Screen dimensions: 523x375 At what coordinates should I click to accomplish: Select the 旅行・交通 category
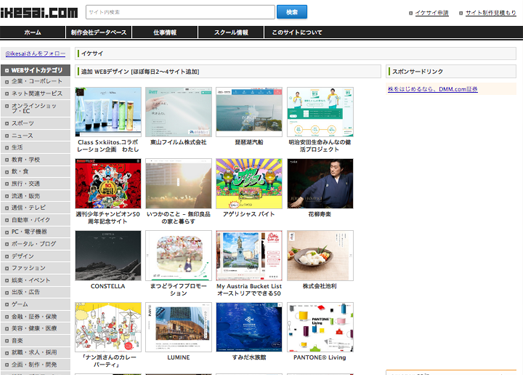point(35,183)
